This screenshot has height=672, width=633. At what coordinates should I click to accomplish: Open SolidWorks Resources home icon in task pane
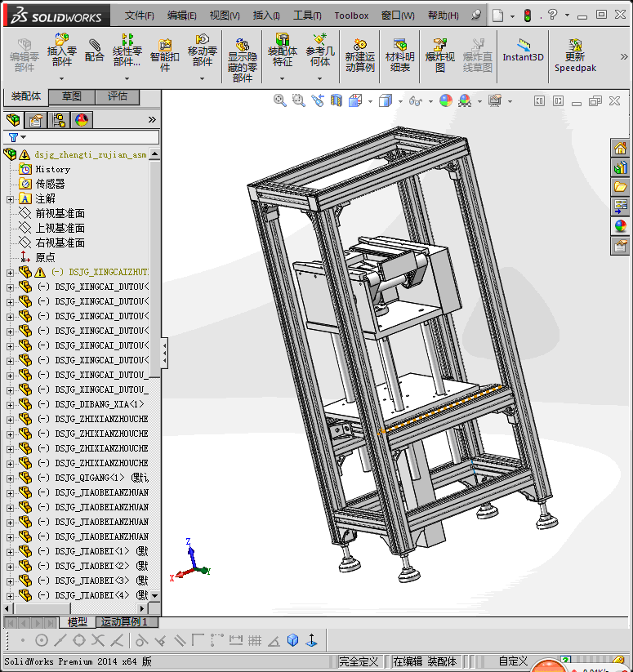coord(620,149)
